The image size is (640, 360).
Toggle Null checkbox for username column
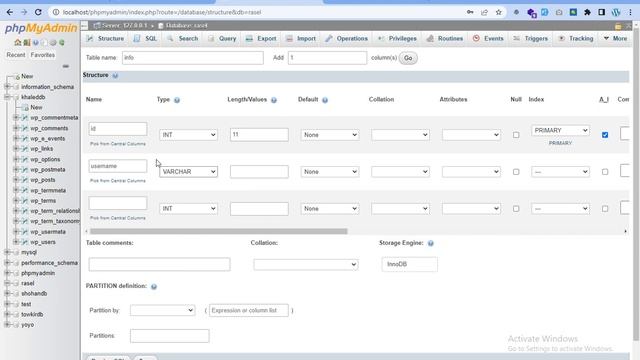click(x=516, y=172)
